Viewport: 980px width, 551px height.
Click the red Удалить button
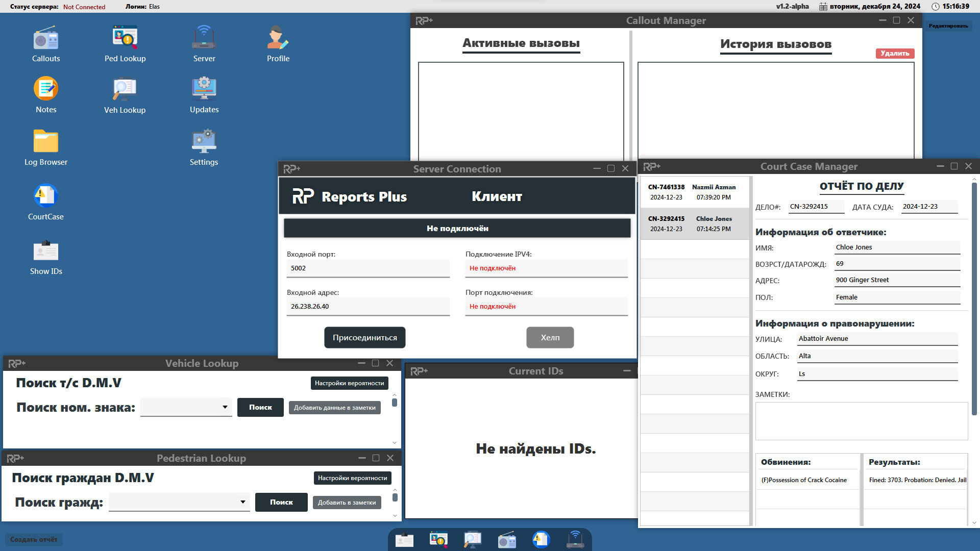[x=895, y=54]
